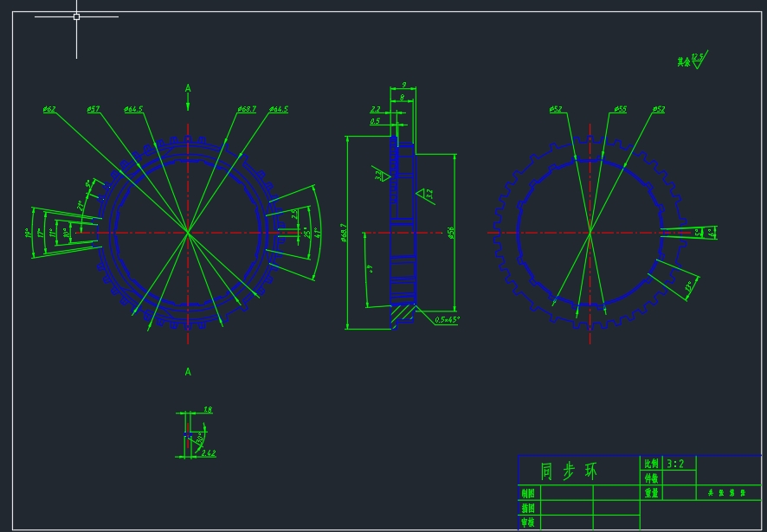
Task: Pick the ø55 label on right view
Action: pyautogui.click(x=620, y=109)
